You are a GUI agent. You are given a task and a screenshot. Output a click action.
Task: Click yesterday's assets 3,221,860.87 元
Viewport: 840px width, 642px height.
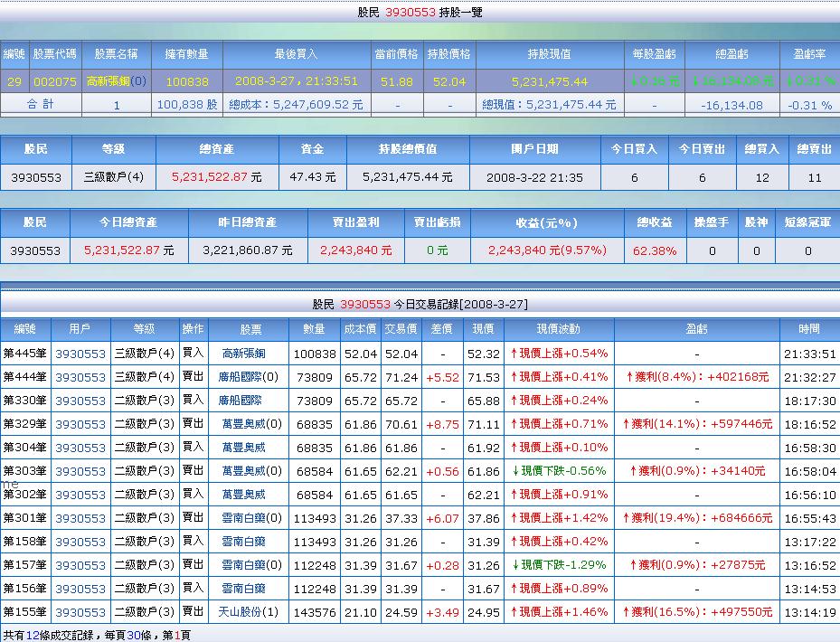(248, 250)
